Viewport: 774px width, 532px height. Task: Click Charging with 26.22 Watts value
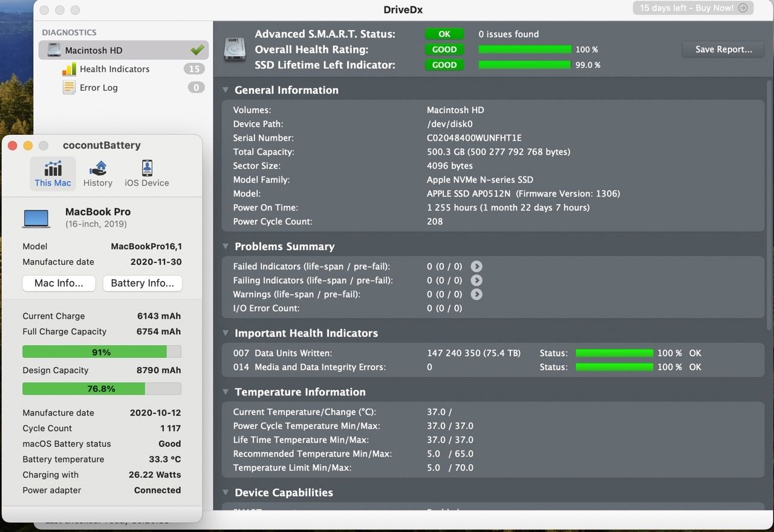point(155,475)
